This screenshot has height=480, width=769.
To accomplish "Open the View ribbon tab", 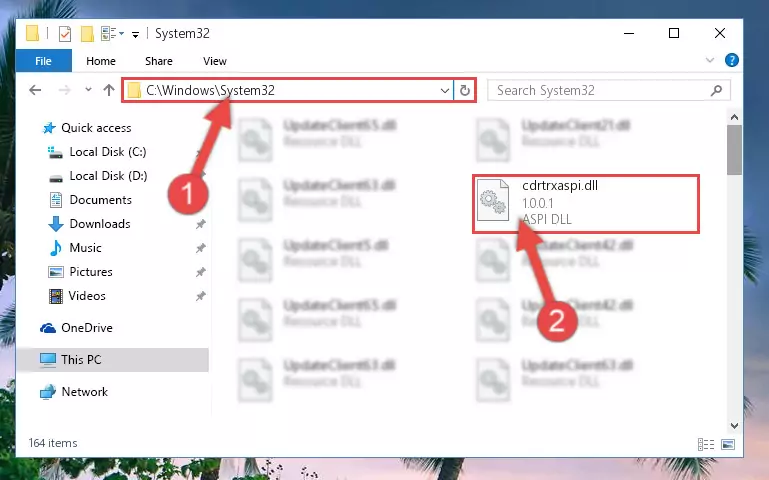I will tap(215, 61).
